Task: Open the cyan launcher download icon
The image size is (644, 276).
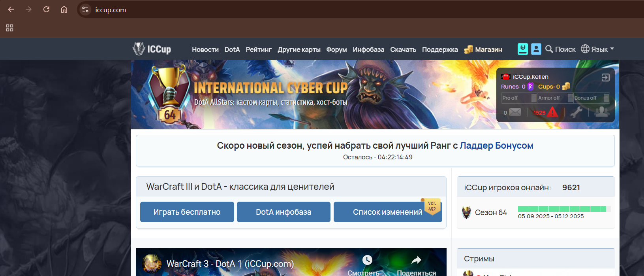Action: 523,49
